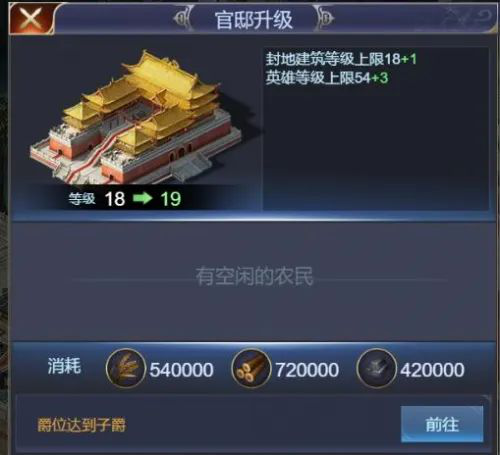This screenshot has height=455, width=500.
Task: Click the wood logs resource icon
Action: tap(251, 368)
